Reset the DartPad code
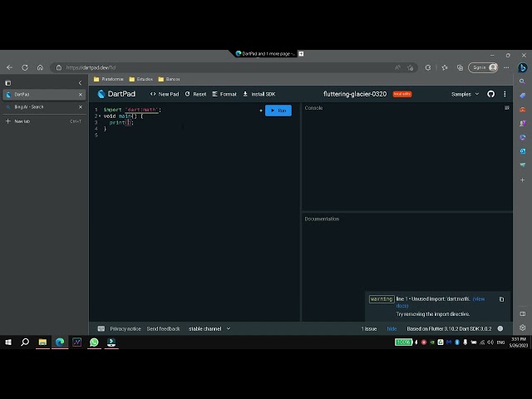 (x=196, y=94)
